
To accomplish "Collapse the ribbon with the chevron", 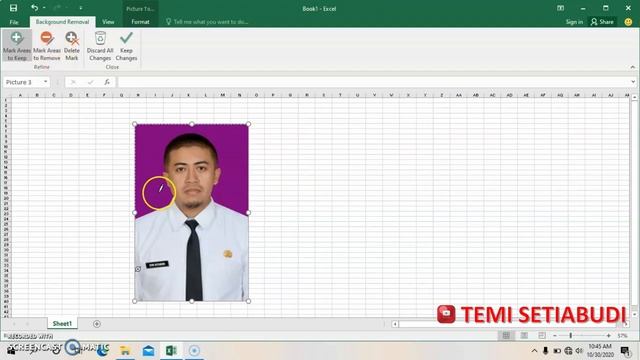I will click(x=633, y=67).
